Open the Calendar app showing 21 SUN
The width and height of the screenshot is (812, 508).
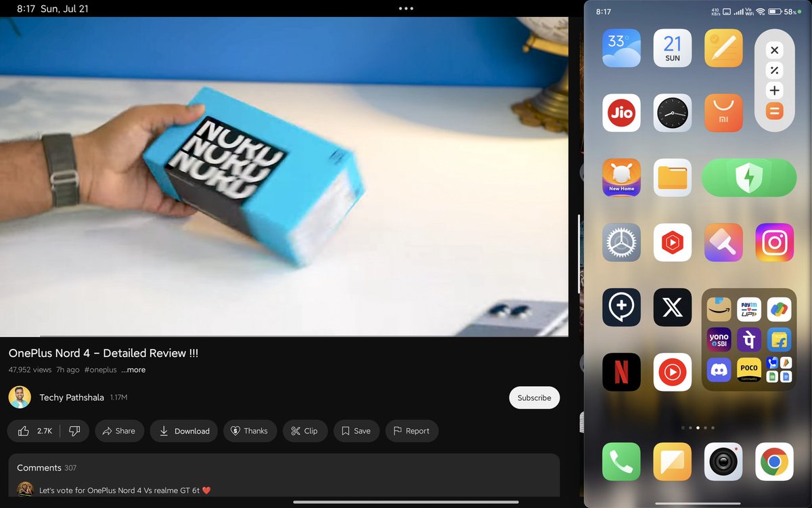click(673, 48)
